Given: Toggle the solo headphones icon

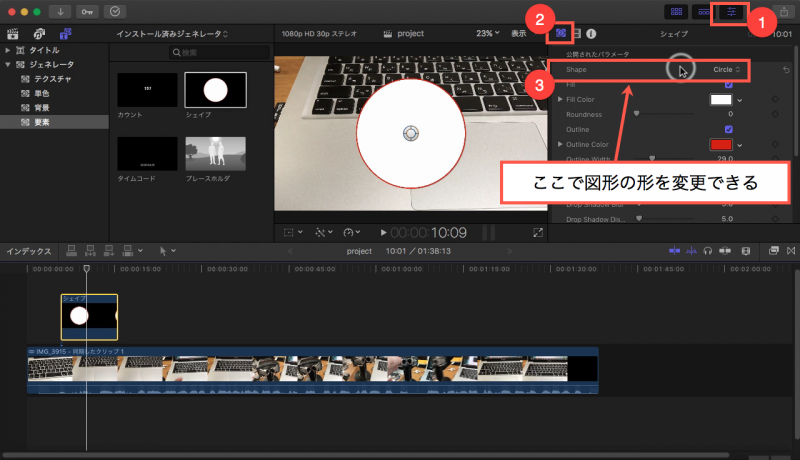Looking at the screenshot, I should 708,250.
